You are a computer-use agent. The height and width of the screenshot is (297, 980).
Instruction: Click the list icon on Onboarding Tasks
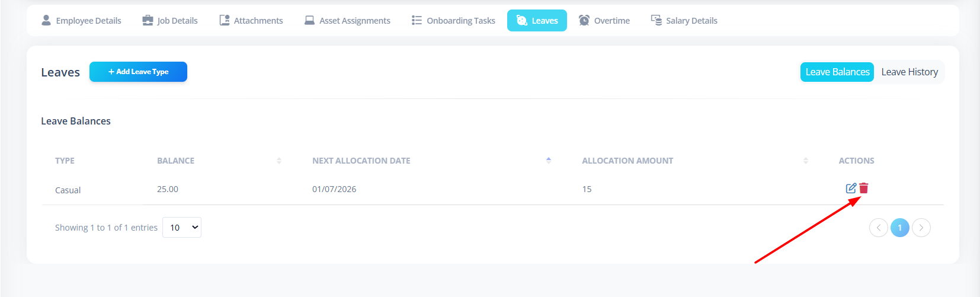(x=417, y=20)
